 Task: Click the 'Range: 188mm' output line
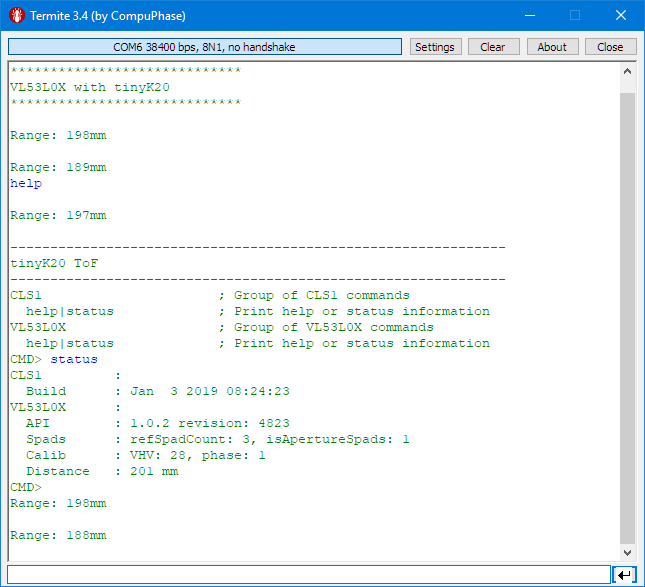[x=58, y=536]
